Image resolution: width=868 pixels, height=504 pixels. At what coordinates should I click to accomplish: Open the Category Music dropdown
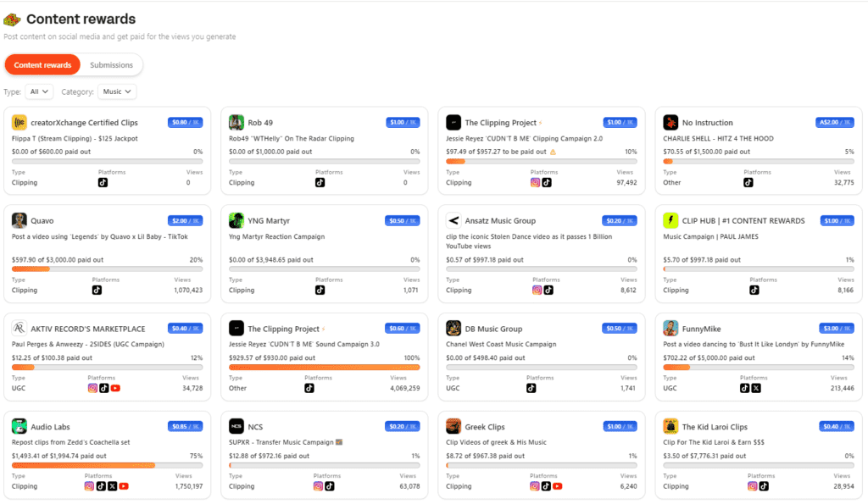click(x=117, y=91)
